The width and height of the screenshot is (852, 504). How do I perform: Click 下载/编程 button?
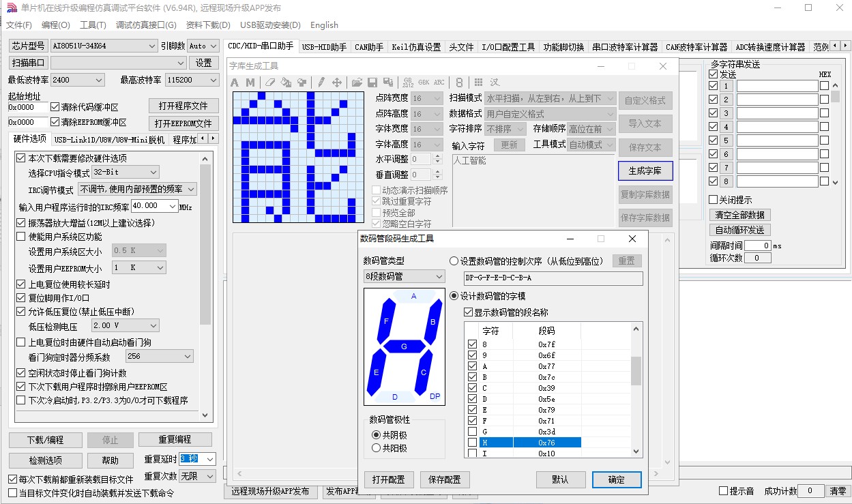point(46,440)
